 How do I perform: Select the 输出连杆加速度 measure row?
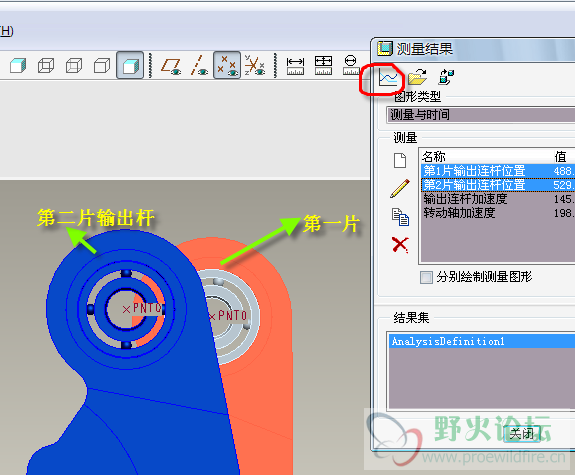[x=498, y=199]
